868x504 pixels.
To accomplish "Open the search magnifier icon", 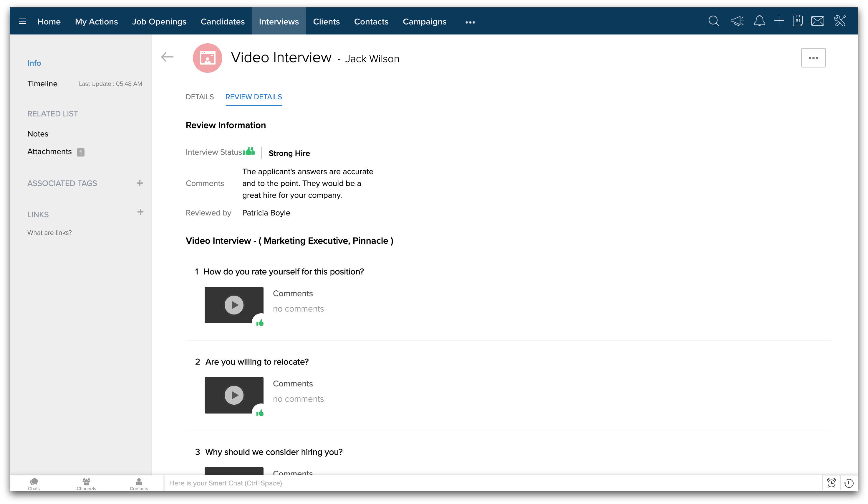I will pyautogui.click(x=713, y=22).
